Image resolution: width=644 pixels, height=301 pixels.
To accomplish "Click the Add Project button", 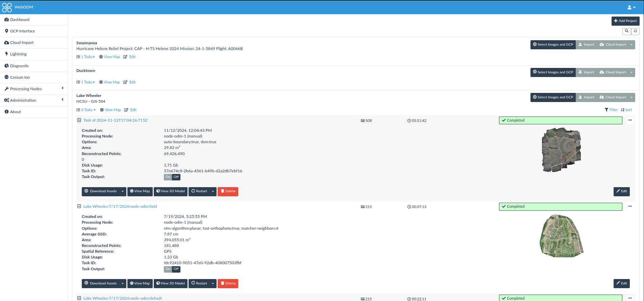I will coord(625,21).
